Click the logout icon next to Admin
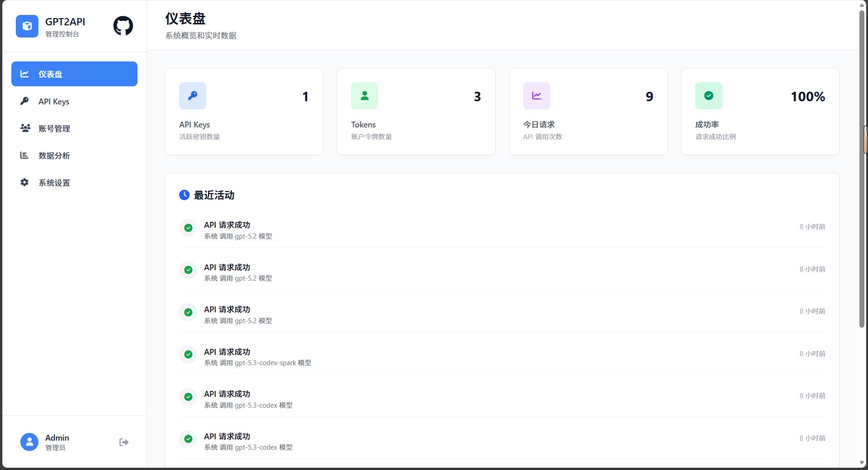This screenshot has height=470, width=868. pyautogui.click(x=123, y=442)
